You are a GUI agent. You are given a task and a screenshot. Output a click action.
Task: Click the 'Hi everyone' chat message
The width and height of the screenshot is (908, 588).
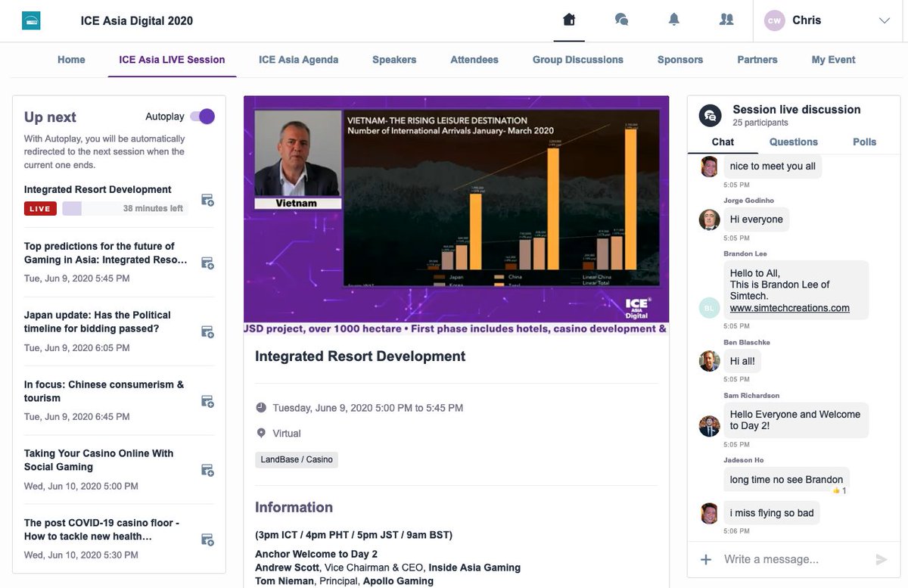756,219
